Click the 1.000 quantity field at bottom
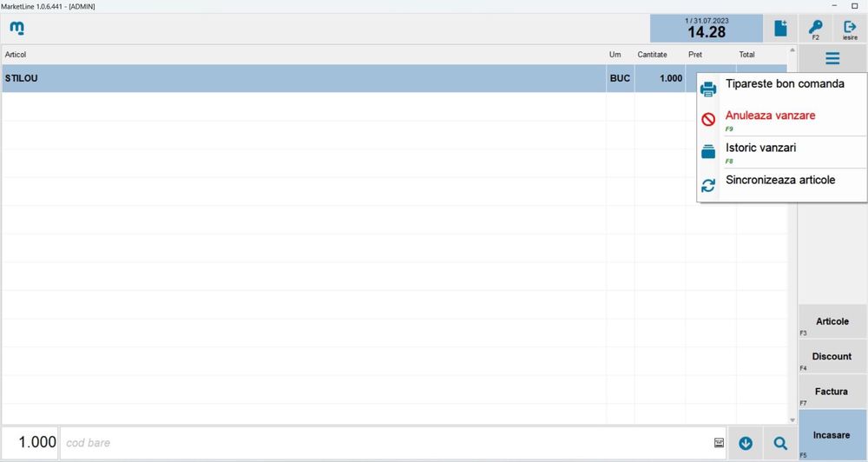Viewport: 868px width, 462px height. 30,443
